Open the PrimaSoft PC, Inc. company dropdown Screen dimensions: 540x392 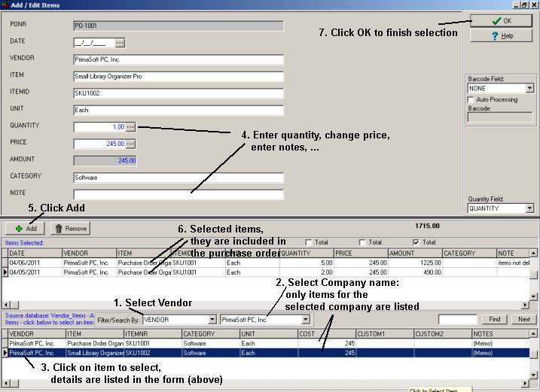coord(306,320)
